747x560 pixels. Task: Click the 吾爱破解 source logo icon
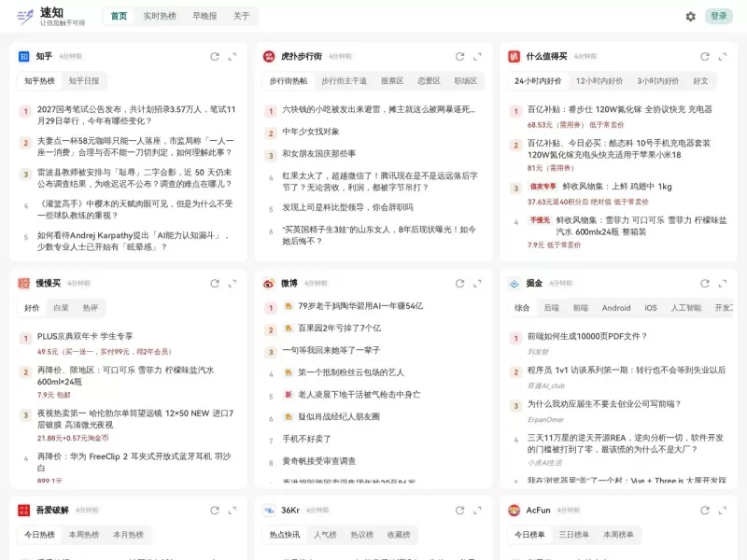pyautogui.click(x=24, y=511)
